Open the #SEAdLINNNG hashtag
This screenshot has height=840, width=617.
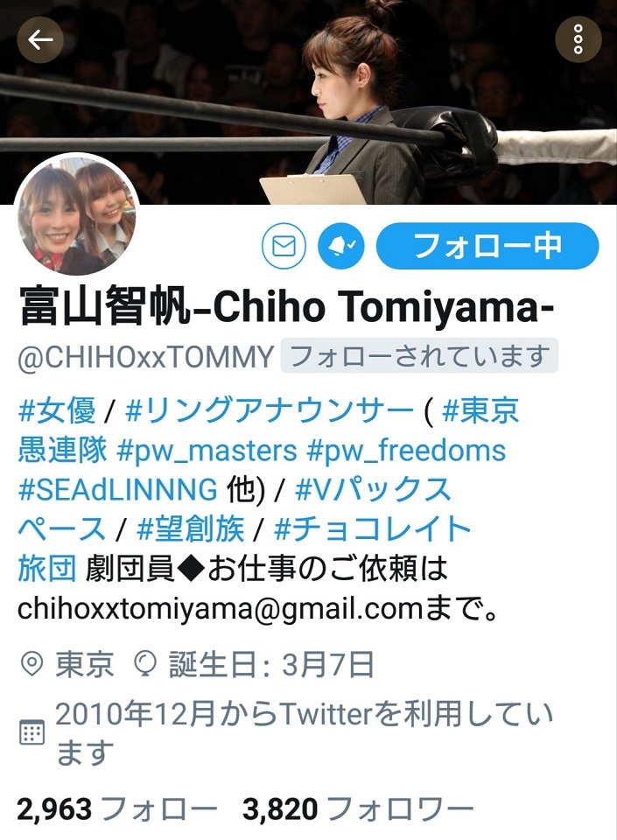[118, 490]
